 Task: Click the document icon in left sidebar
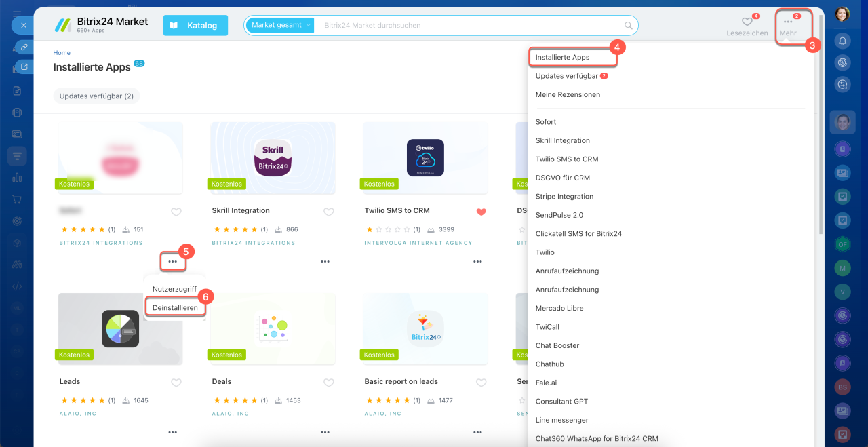[x=18, y=90]
